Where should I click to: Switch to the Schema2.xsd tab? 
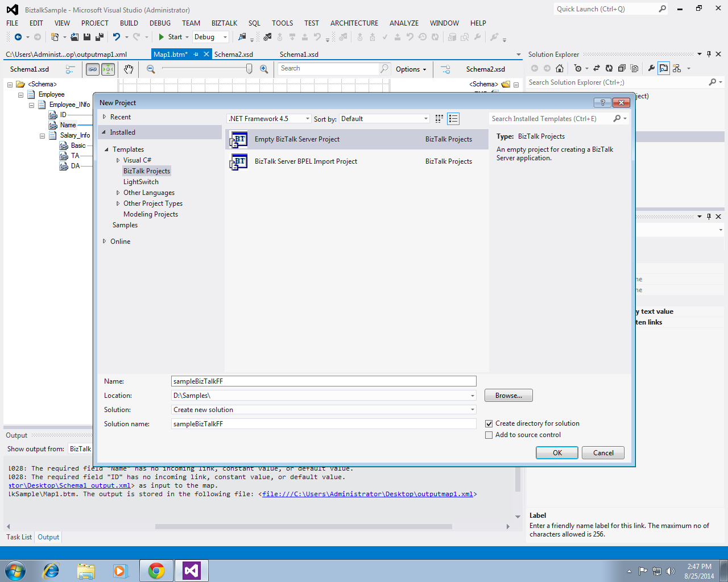[234, 54]
